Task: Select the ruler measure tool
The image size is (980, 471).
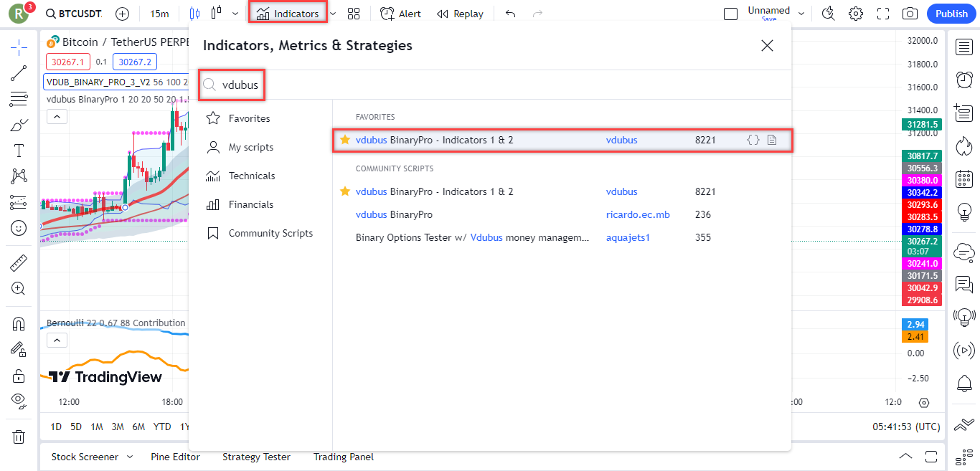Action: pyautogui.click(x=19, y=264)
